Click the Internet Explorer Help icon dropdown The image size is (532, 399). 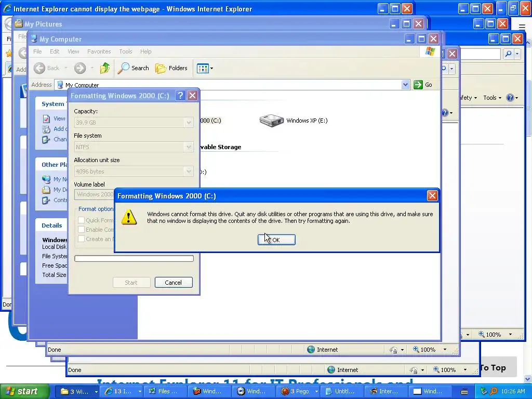point(512,98)
